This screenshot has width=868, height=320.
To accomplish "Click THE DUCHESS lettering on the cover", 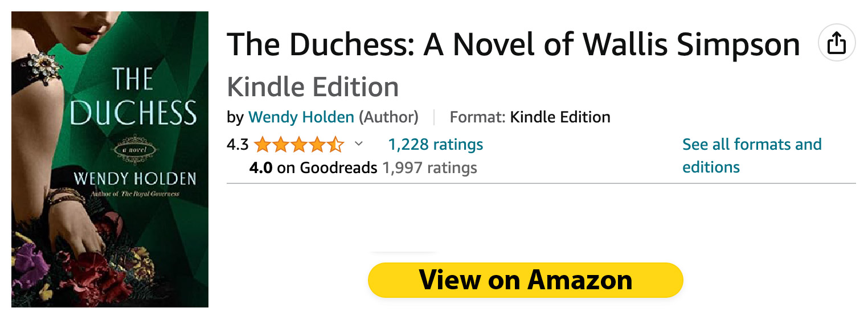I will coord(133,97).
